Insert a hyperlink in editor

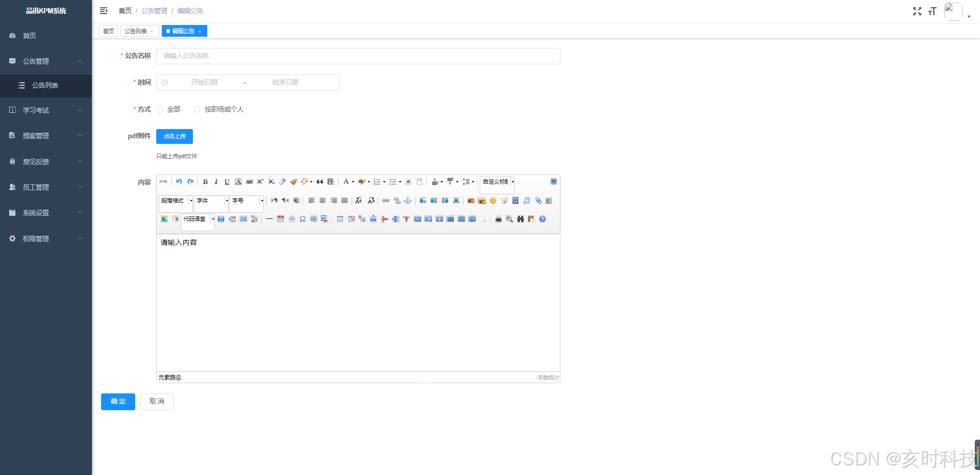click(386, 201)
